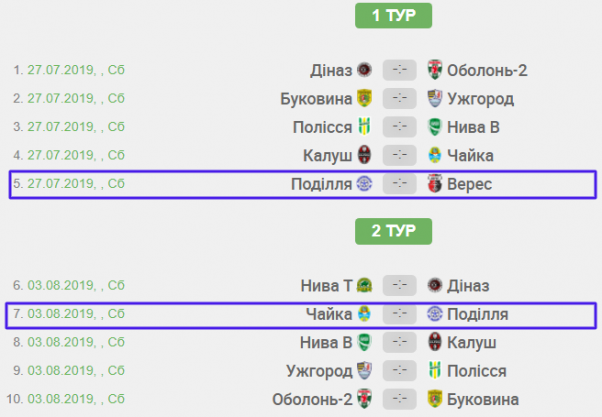This screenshot has height=417, width=602.
Task: Select the 1 ТУР round header
Action: pyautogui.click(x=393, y=16)
